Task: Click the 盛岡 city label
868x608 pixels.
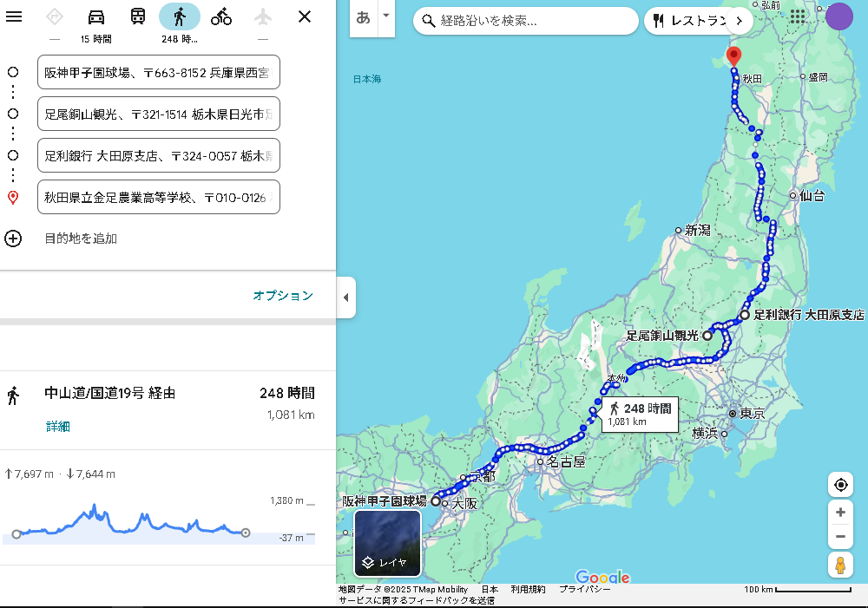Action: point(818,77)
